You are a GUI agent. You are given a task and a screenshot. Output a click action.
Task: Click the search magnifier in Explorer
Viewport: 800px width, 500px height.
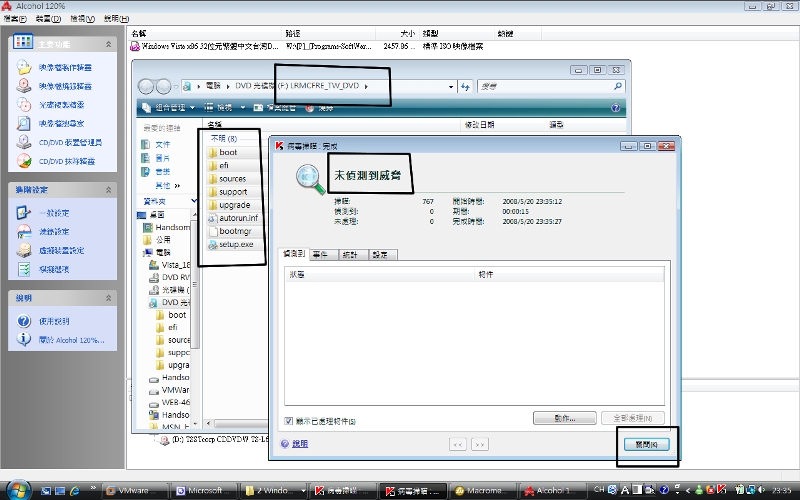pyautogui.click(x=617, y=86)
